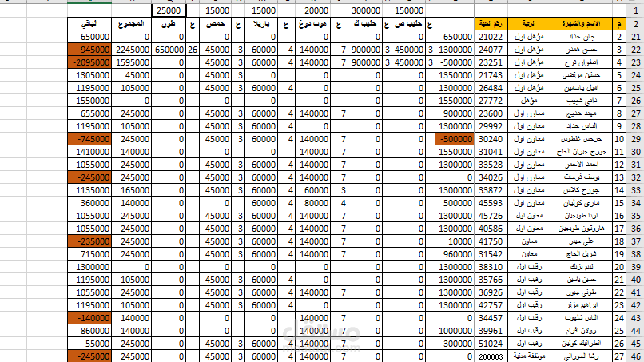Viewport: 644px width, 362px height.
Task: Select the حليب ك header cell
Action: click(365, 24)
